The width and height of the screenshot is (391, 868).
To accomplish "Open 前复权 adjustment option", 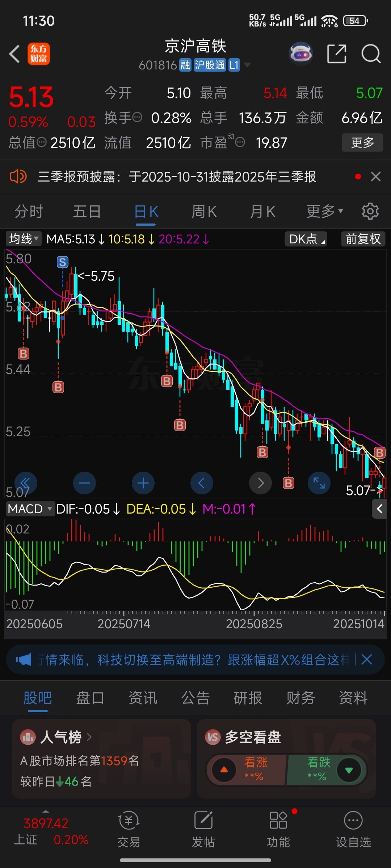I will tap(363, 239).
